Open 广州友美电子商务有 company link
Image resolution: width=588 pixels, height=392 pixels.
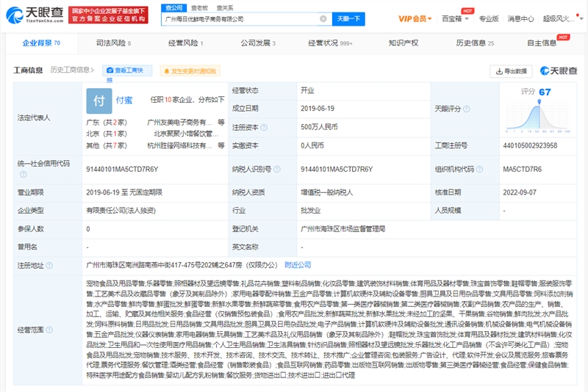pos(179,123)
